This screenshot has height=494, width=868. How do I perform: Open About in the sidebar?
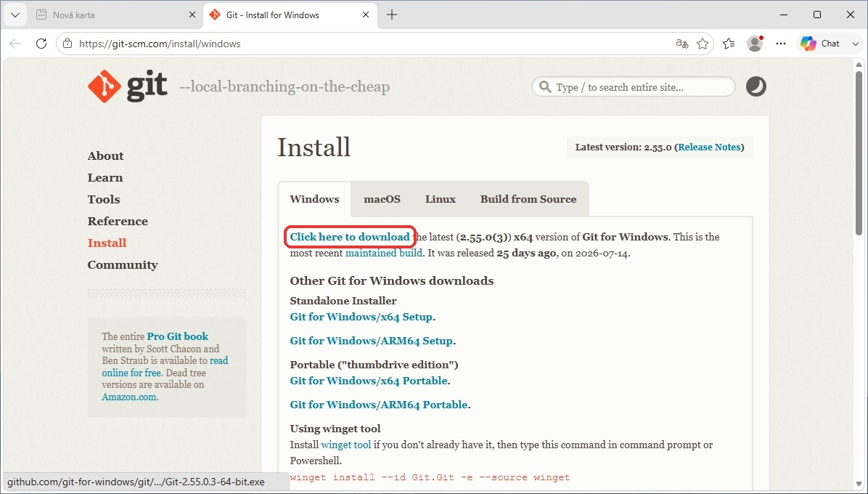[106, 156]
